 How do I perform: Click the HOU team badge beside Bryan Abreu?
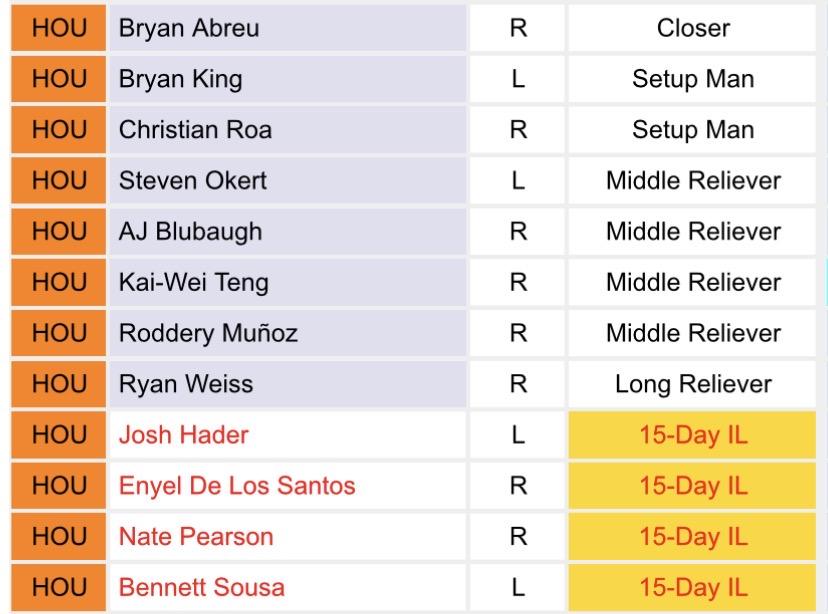59,28
